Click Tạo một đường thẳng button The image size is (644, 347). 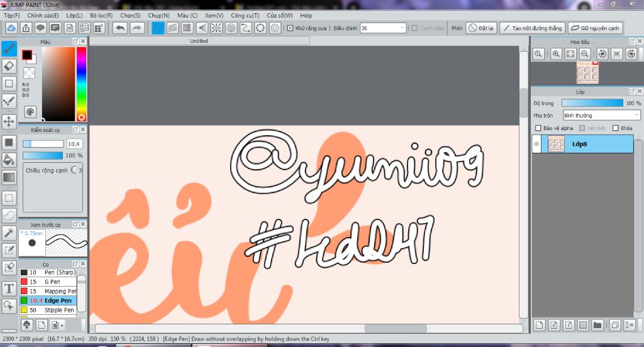(x=533, y=28)
